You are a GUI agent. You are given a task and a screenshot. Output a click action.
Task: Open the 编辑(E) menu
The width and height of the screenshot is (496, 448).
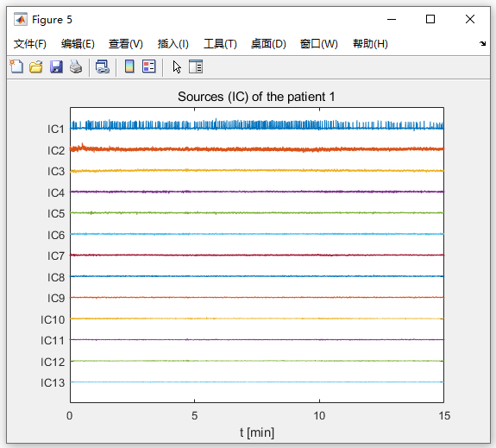[78, 44]
